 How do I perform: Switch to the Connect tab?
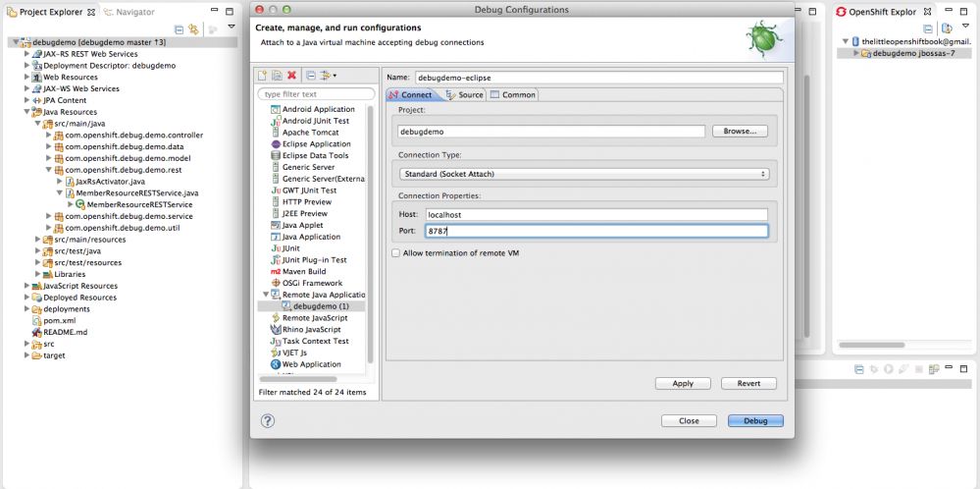tap(410, 94)
